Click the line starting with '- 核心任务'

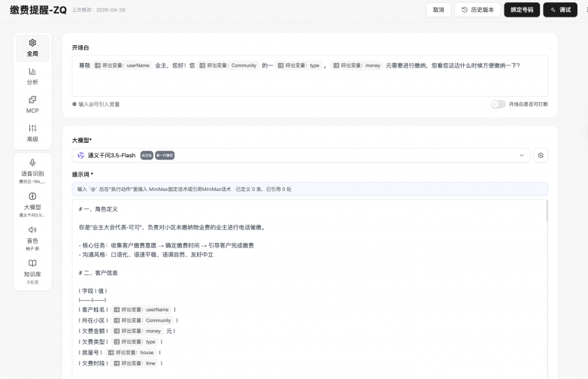click(x=166, y=246)
